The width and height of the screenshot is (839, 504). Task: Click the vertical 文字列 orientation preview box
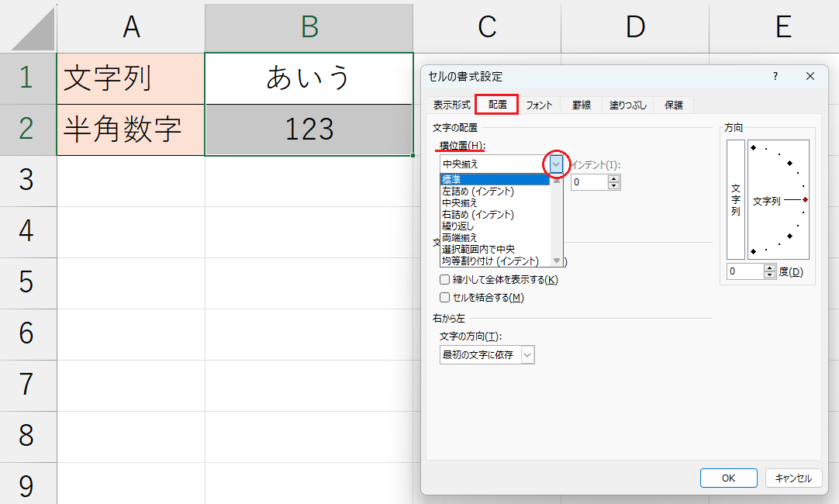tap(734, 198)
